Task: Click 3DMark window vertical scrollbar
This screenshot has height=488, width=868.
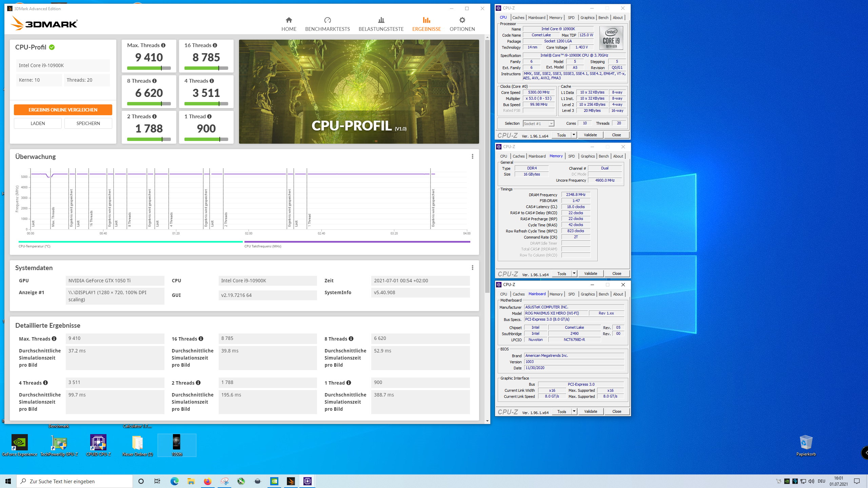Action: (x=487, y=166)
